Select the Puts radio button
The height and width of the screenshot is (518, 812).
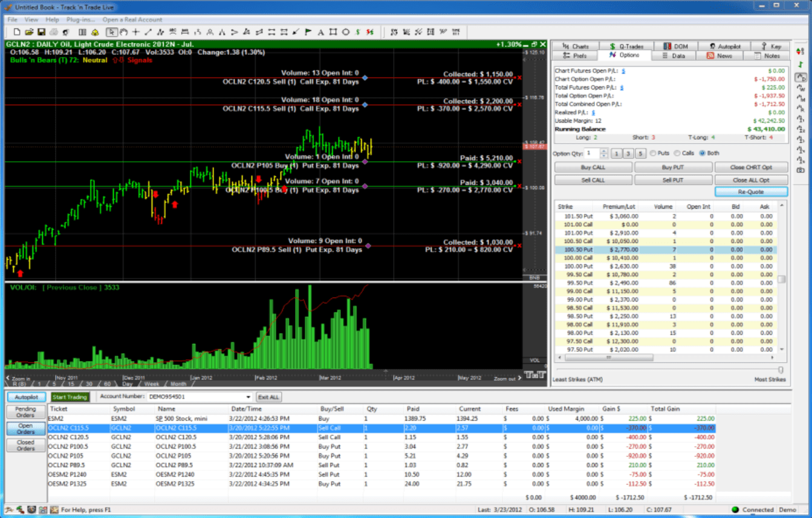coord(653,153)
